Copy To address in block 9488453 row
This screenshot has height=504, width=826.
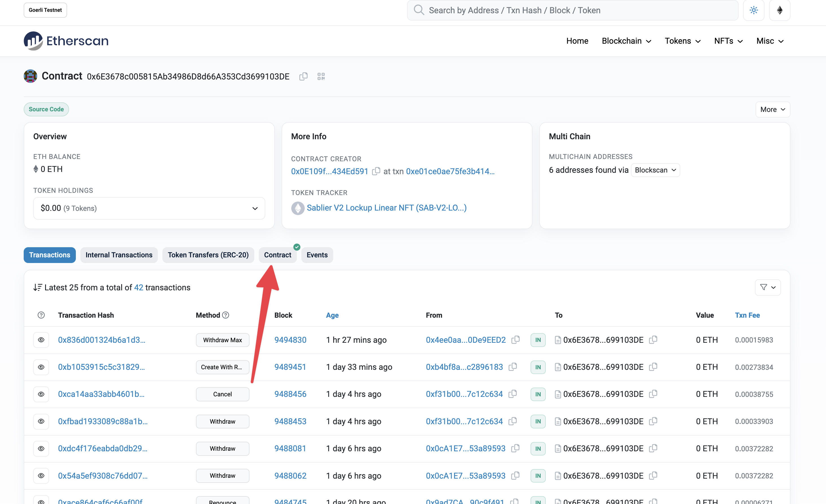(x=653, y=421)
